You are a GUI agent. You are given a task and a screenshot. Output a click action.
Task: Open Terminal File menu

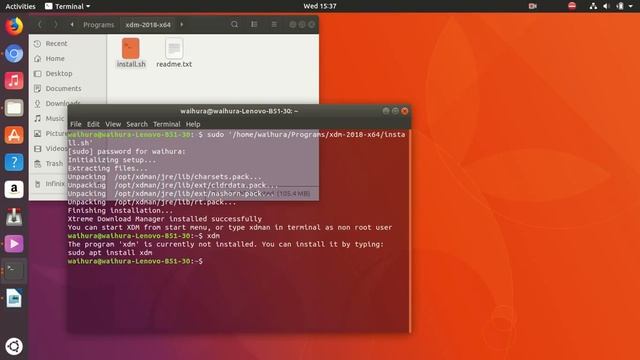tap(76, 124)
